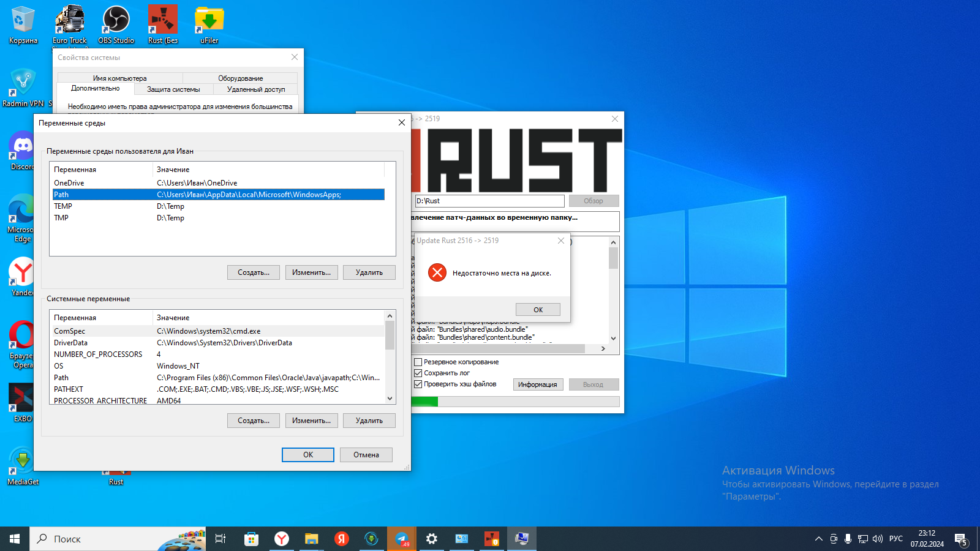Image resolution: width=980 pixels, height=551 pixels.
Task: Open Task View on the taskbar
Action: pos(221,539)
